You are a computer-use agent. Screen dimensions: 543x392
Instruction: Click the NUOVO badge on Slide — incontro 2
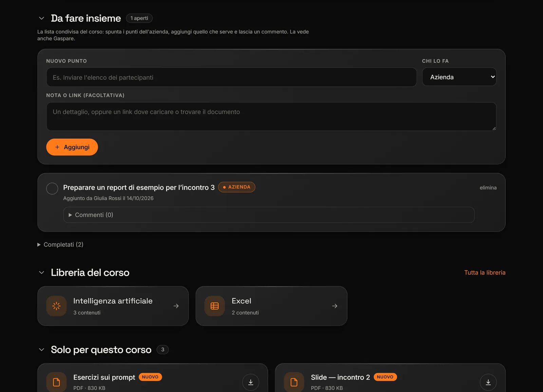385,377
